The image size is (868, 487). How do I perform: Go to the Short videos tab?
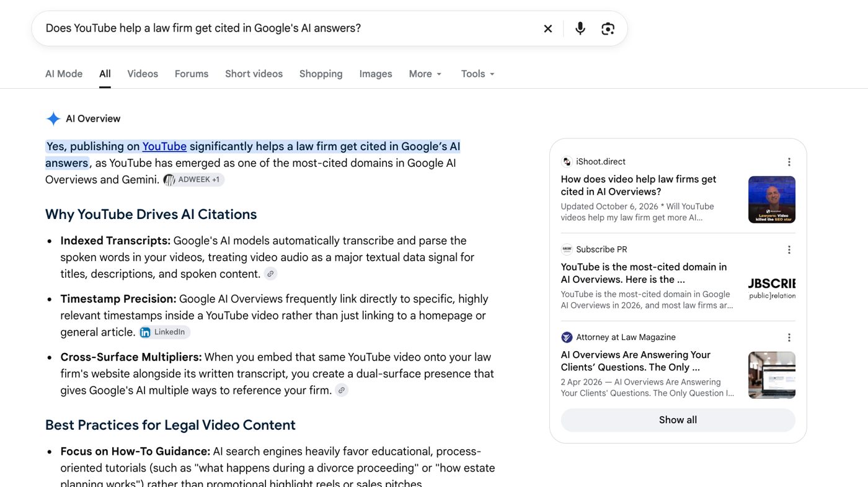(254, 74)
